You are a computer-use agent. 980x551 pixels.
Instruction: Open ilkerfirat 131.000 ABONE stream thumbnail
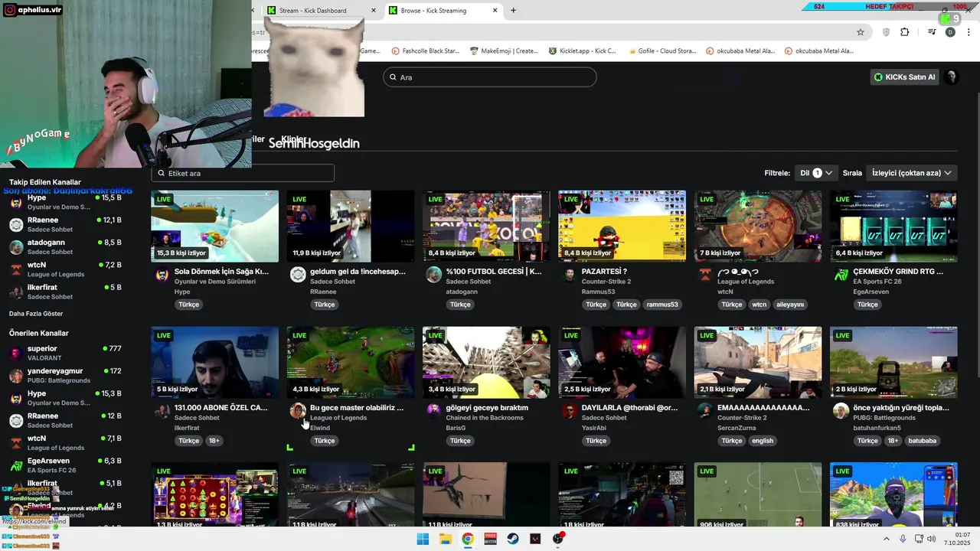[x=215, y=363]
